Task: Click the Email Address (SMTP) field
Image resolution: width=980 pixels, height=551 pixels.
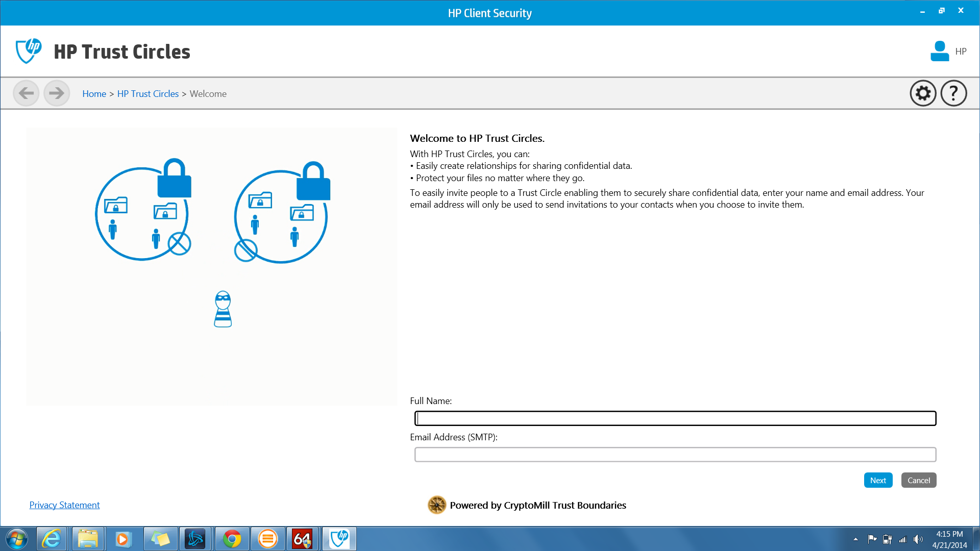Action: pos(675,455)
